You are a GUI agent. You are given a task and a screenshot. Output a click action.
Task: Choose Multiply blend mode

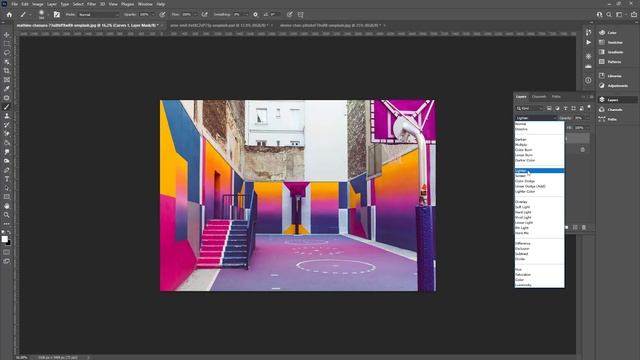pyautogui.click(x=539, y=144)
